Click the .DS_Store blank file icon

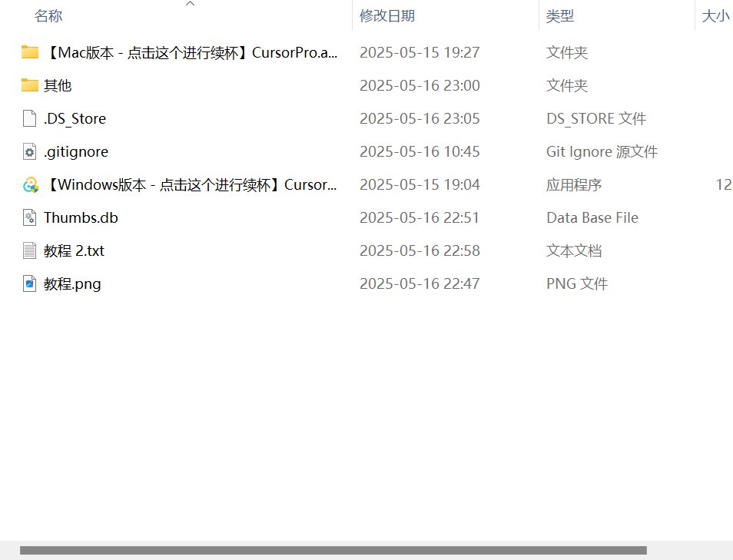29,118
